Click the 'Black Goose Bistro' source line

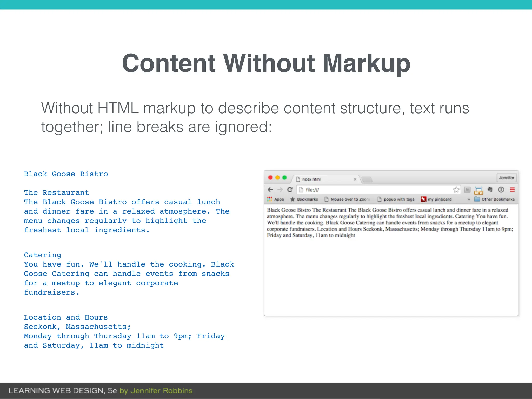[x=66, y=174]
